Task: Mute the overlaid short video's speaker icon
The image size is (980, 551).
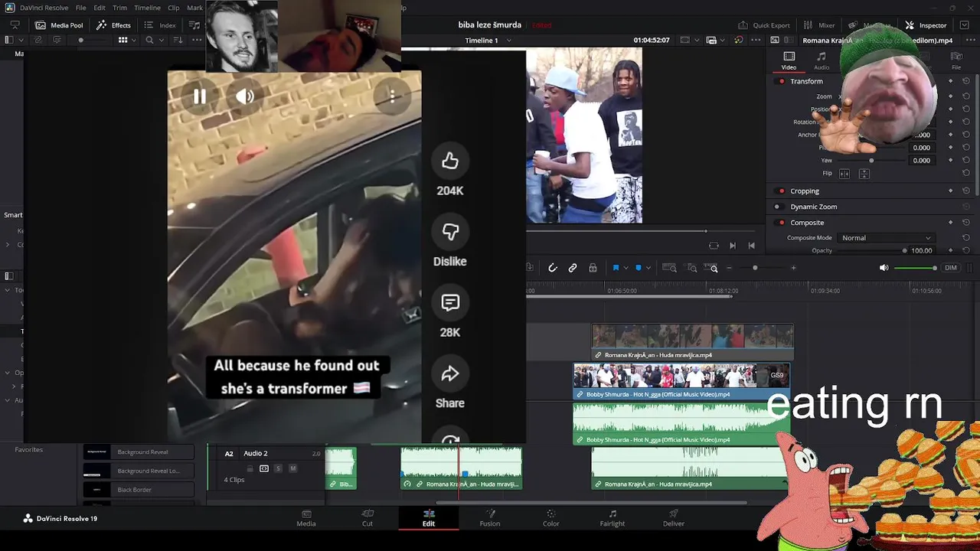Action: tap(245, 96)
